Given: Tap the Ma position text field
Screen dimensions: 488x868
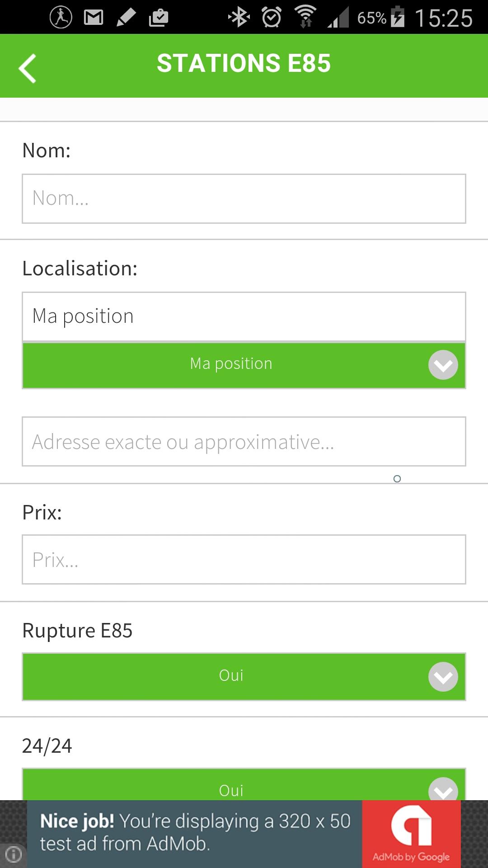Looking at the screenshot, I should click(244, 316).
